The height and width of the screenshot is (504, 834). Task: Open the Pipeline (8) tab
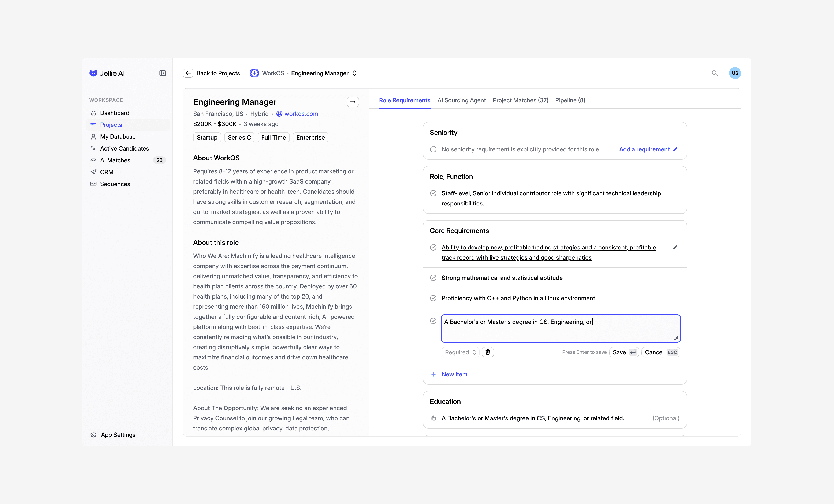[x=570, y=100]
